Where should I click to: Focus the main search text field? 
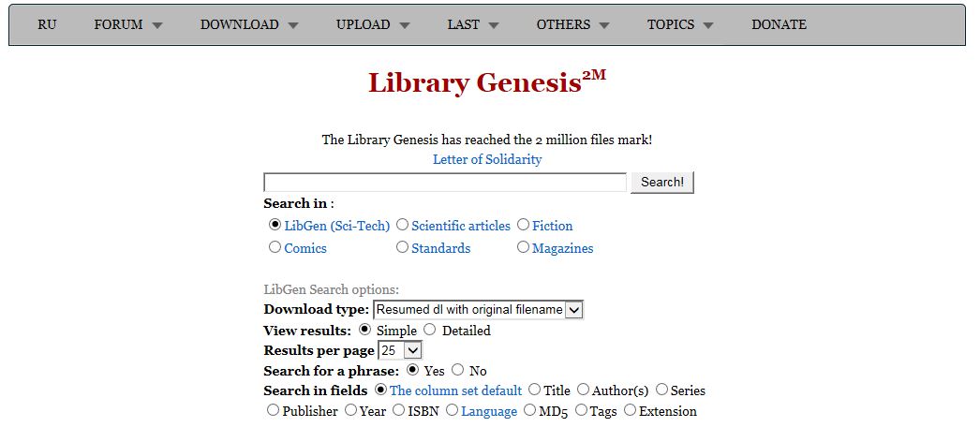tap(445, 183)
